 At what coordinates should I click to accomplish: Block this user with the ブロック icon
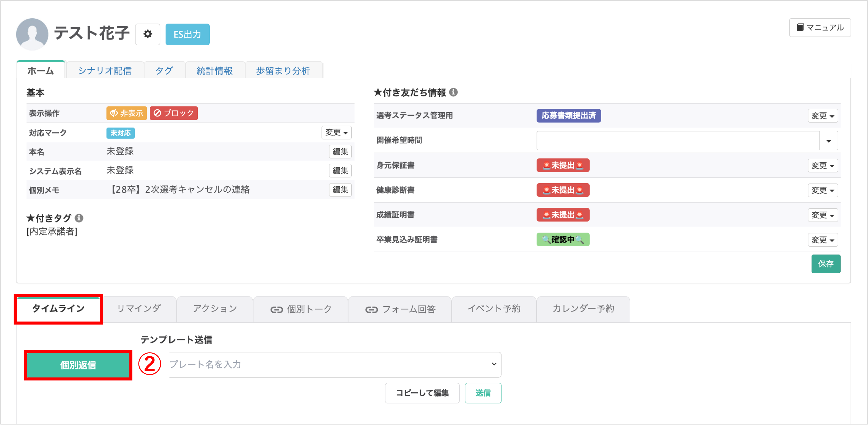(x=173, y=113)
